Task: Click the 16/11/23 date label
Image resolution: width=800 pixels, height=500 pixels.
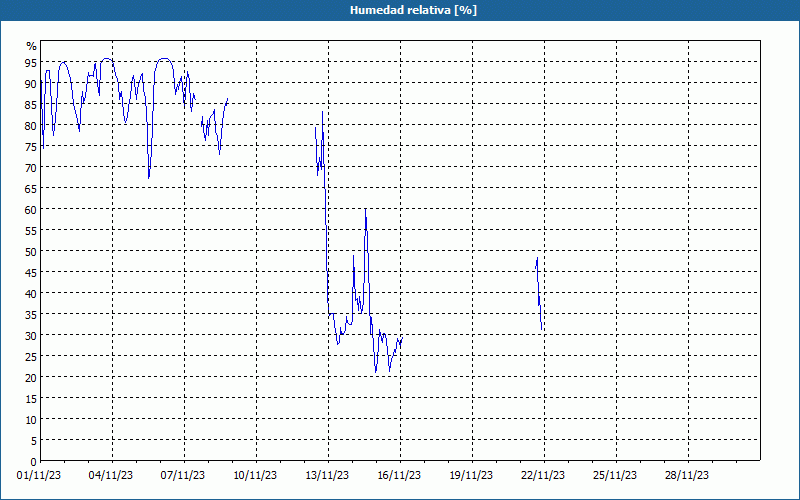Action: coord(399,476)
